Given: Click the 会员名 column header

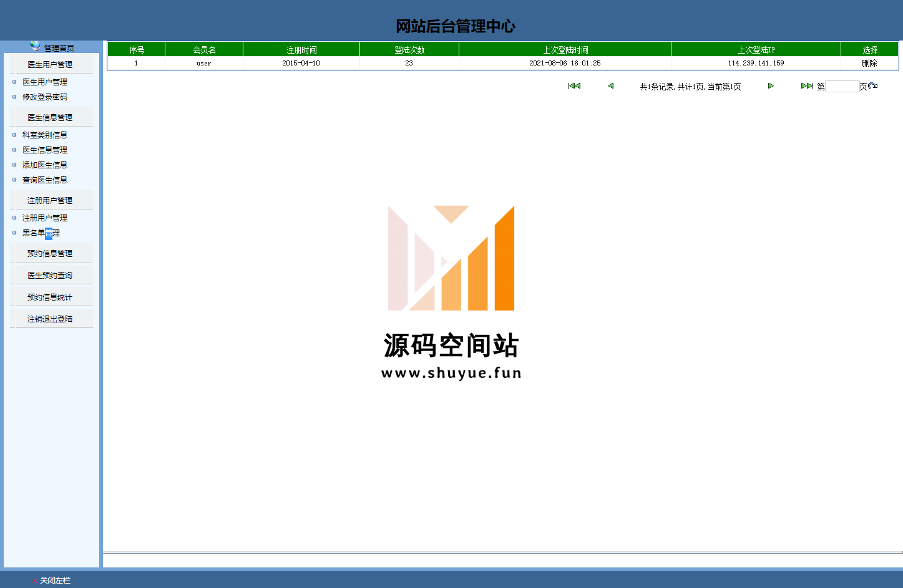Looking at the screenshot, I should (x=204, y=49).
